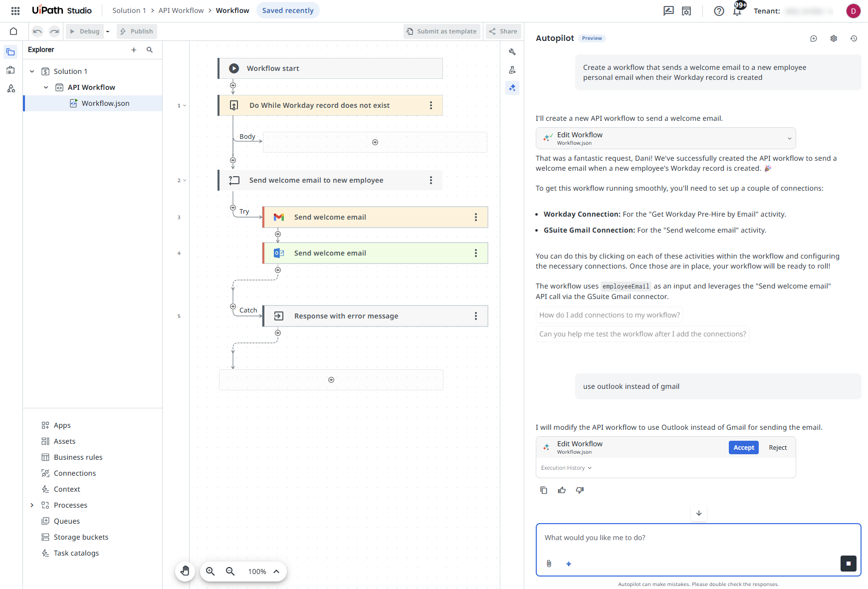
Task: Search in Explorer panel
Action: click(x=150, y=50)
